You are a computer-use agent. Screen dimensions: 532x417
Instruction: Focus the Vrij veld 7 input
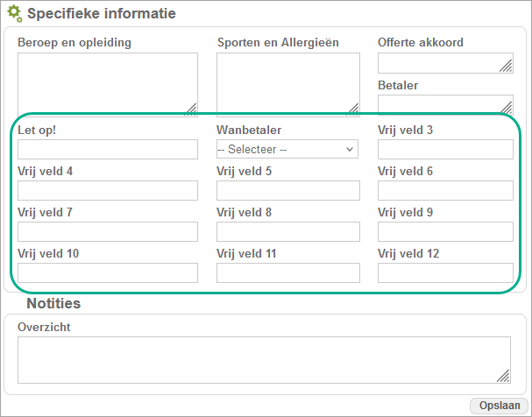click(x=107, y=231)
